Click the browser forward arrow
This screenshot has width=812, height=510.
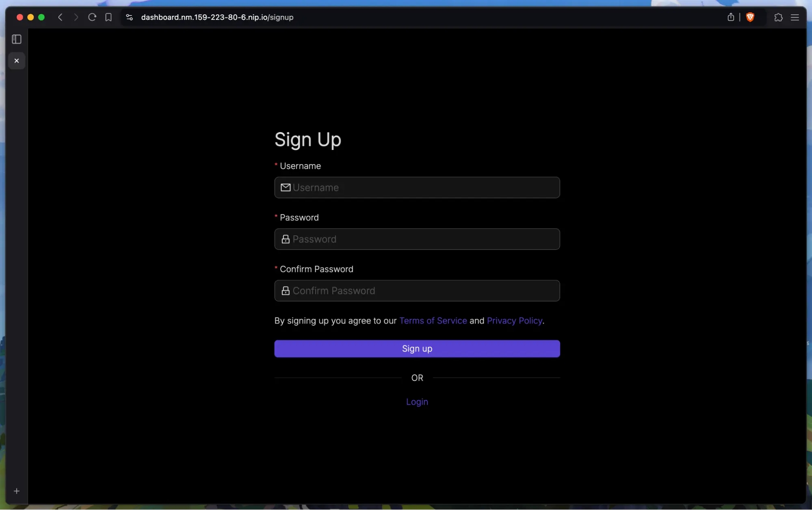pos(76,17)
